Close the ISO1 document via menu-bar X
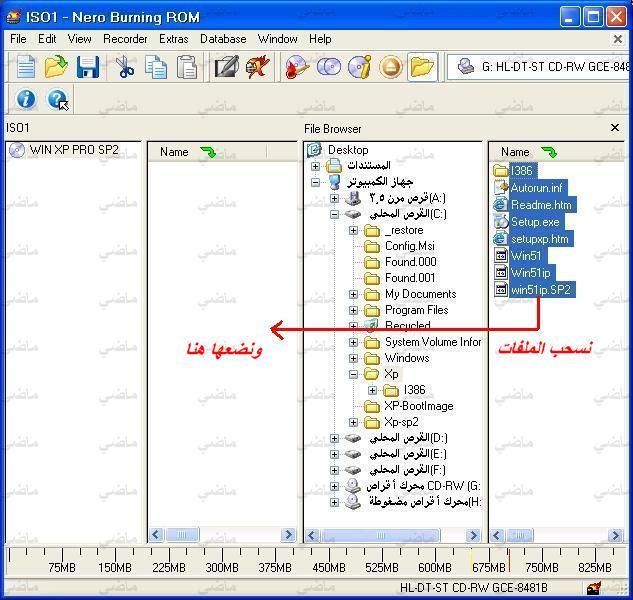The width and height of the screenshot is (633, 600). coord(618,39)
